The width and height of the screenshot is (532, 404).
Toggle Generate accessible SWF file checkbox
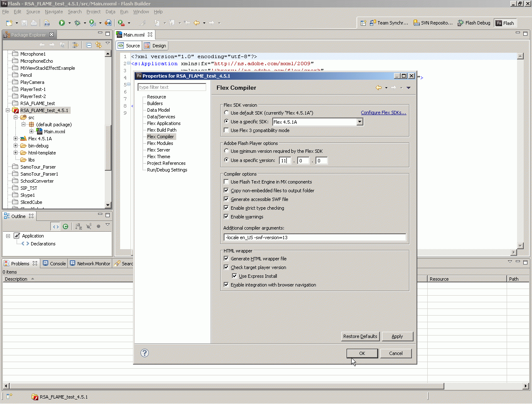pyautogui.click(x=227, y=199)
